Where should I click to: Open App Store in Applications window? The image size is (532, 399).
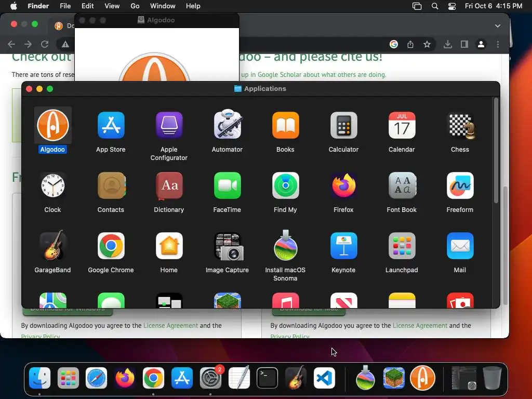(111, 125)
